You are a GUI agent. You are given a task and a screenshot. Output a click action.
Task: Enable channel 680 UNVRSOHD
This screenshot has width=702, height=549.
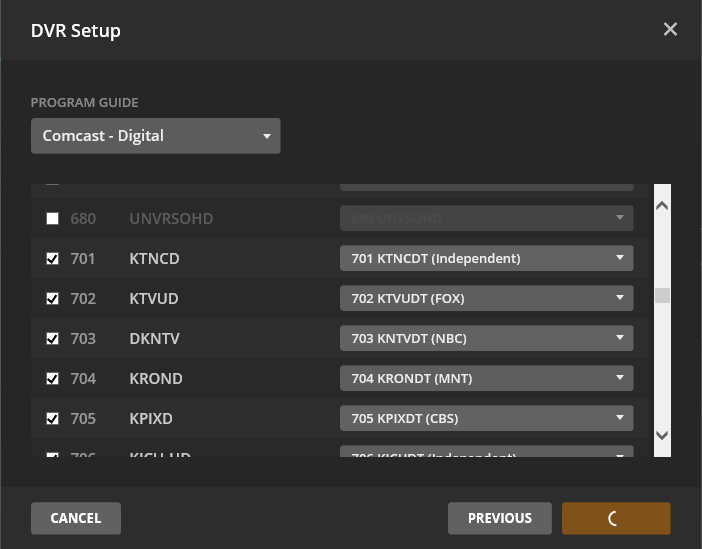point(53,219)
